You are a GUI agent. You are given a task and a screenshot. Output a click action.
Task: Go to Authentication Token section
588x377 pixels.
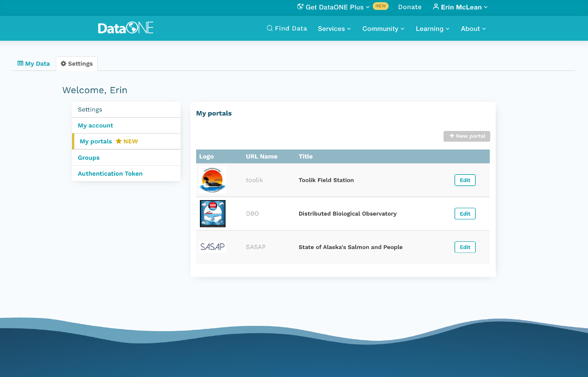(x=110, y=174)
